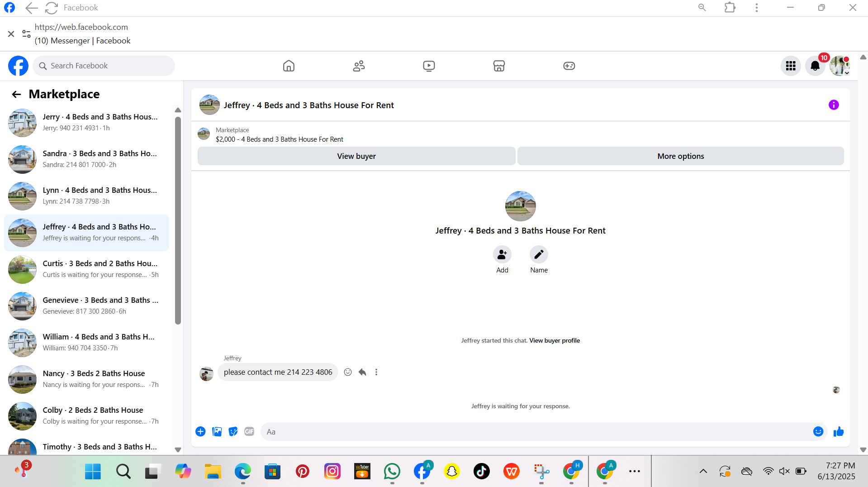Open more options dots beside Jeffrey's message
Screen dimensions: 868x487
coord(376,372)
